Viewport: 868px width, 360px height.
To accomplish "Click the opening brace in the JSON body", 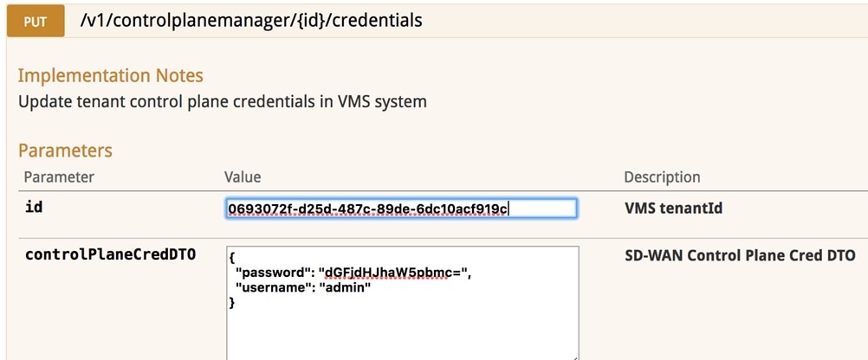I will point(231,258).
